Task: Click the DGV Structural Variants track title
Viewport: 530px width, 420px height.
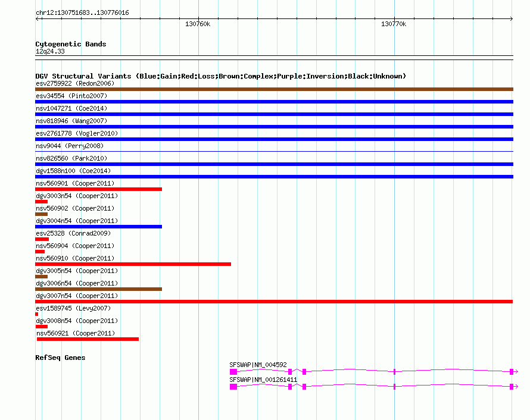Action: coord(220,76)
